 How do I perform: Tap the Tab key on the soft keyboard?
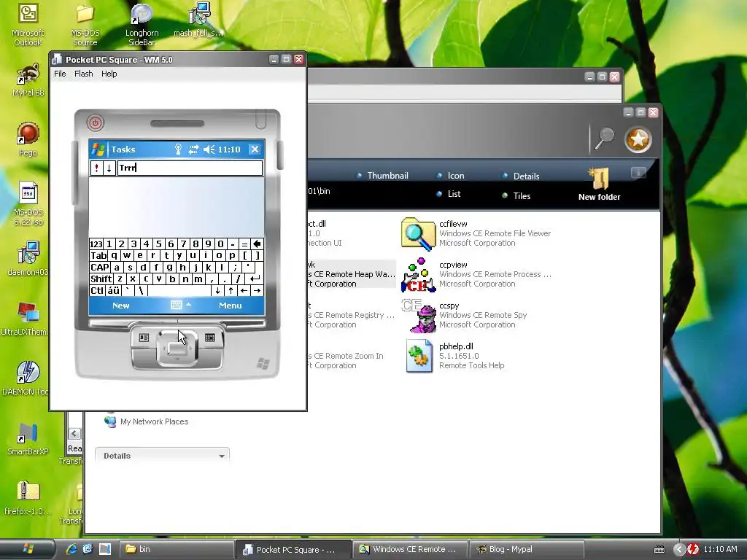(x=98, y=256)
